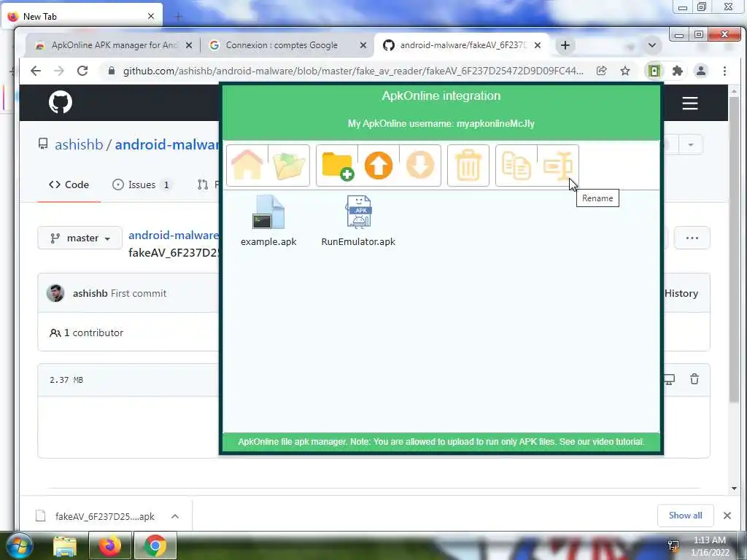Open ashishb commit author link

point(90,293)
